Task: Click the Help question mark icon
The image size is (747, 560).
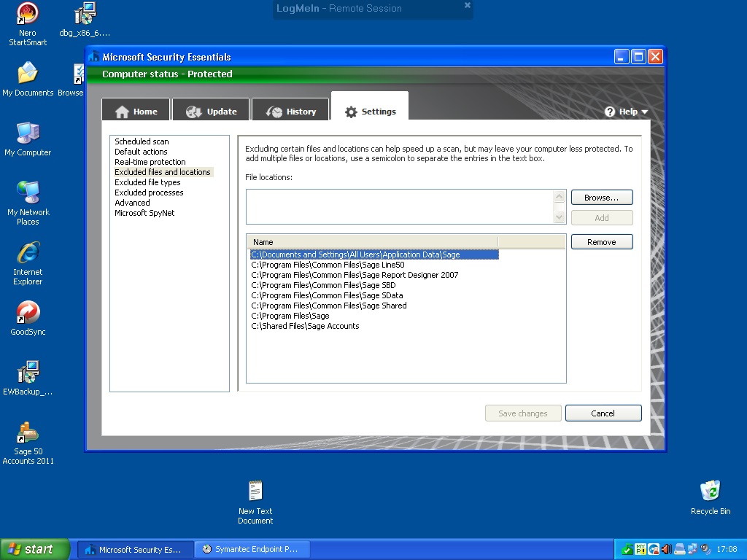Action: tap(610, 112)
